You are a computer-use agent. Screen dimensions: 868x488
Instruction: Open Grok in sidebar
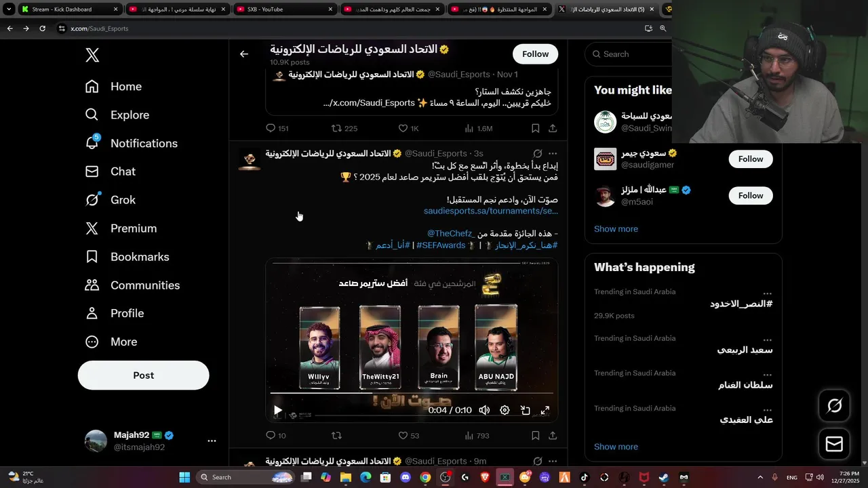pyautogui.click(x=110, y=200)
